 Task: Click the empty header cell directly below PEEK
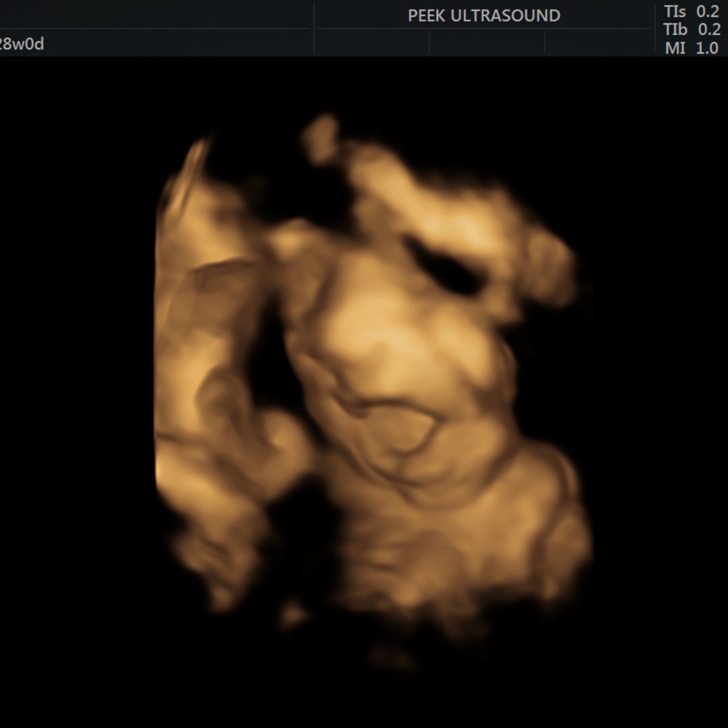click(x=372, y=42)
